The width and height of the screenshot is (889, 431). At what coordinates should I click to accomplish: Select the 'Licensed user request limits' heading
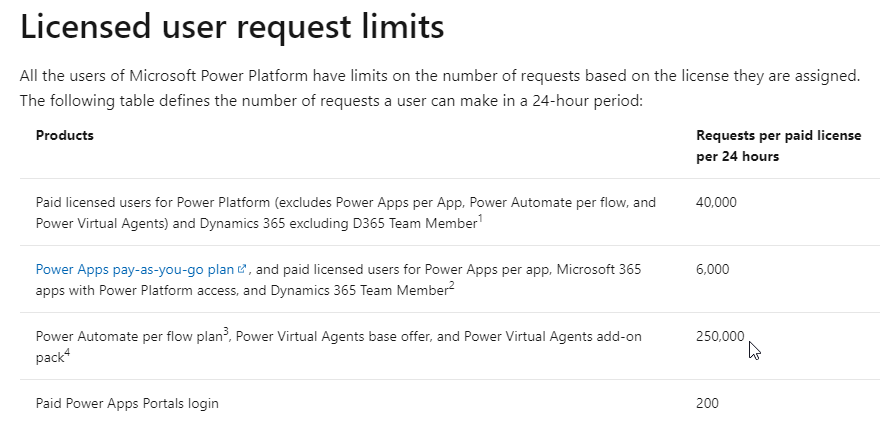[x=232, y=26]
